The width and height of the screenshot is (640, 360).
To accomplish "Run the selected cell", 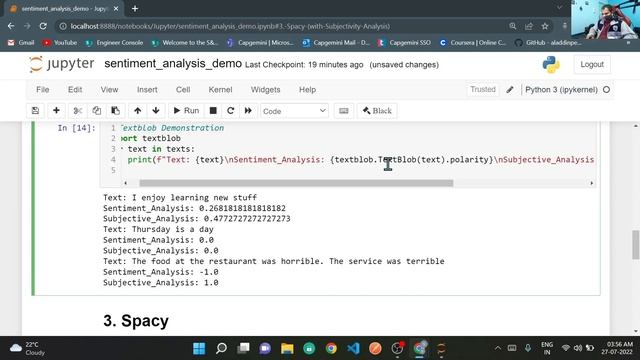I will (186, 111).
